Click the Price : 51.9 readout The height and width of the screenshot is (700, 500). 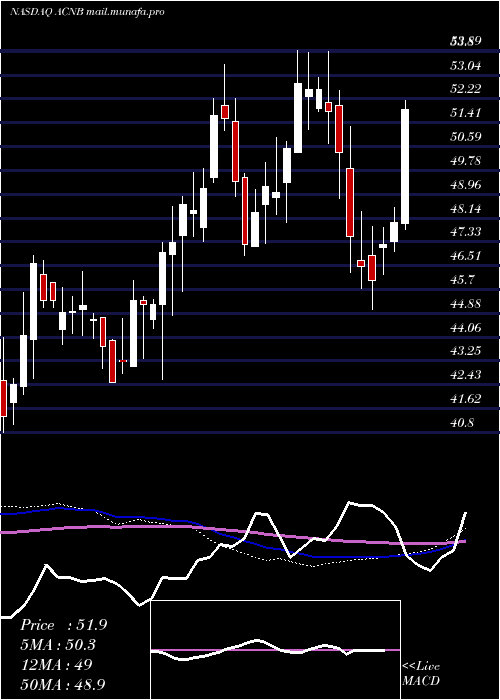(63, 625)
